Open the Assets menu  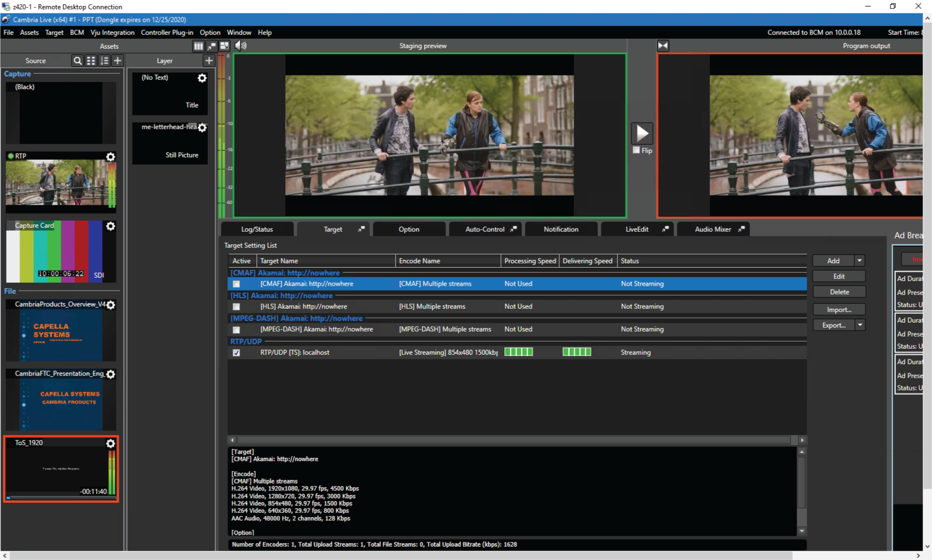tap(29, 32)
